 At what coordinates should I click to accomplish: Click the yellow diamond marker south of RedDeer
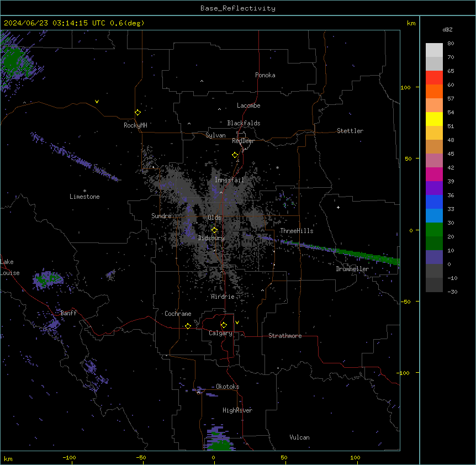(x=235, y=155)
